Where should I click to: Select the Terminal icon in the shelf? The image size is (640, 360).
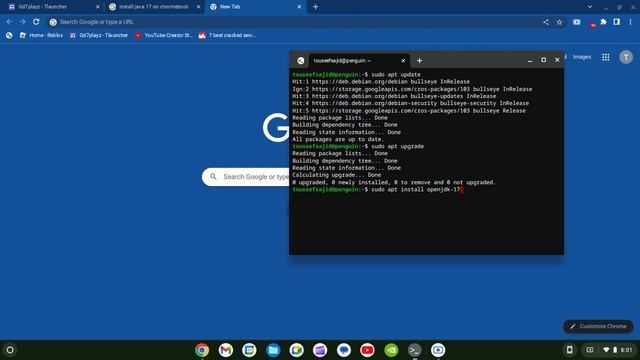tap(415, 350)
